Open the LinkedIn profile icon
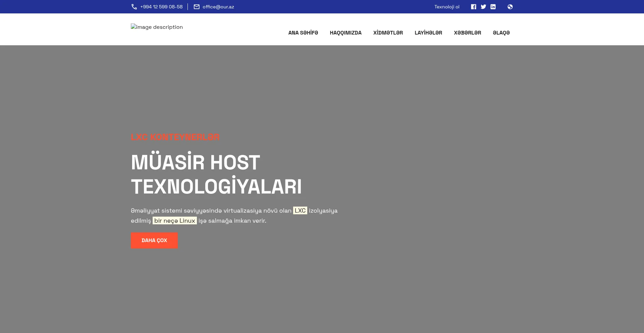 tap(493, 7)
